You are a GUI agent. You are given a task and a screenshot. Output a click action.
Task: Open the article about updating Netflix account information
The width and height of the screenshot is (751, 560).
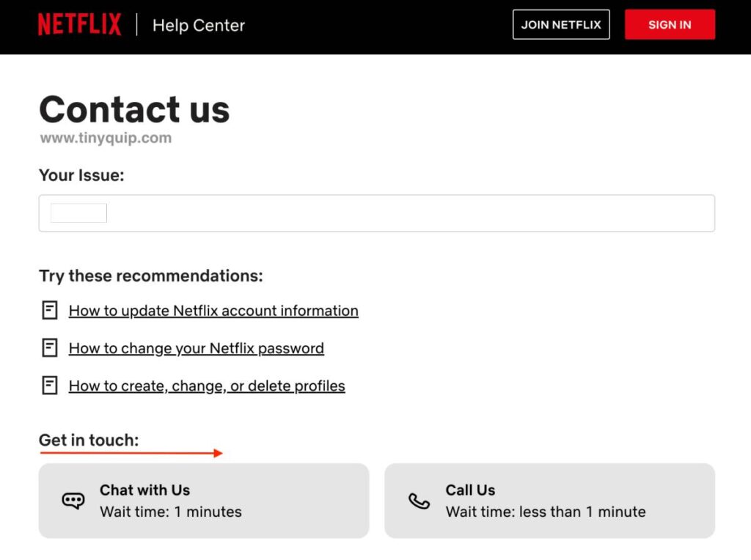213,310
